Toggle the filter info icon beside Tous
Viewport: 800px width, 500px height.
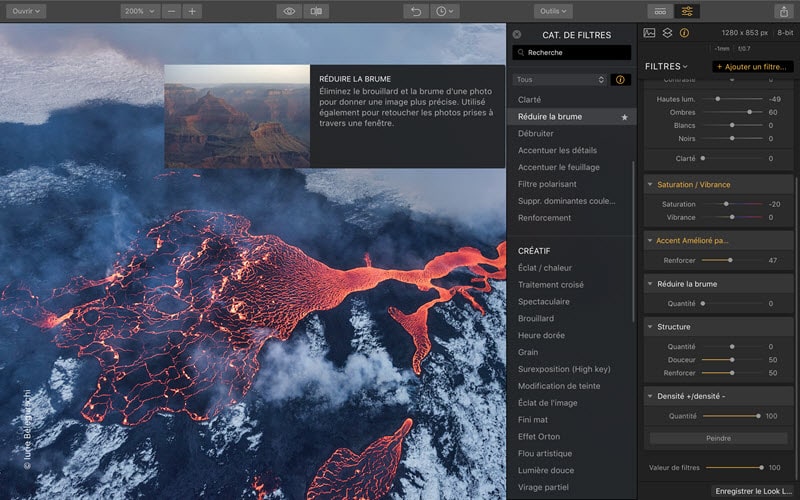620,80
